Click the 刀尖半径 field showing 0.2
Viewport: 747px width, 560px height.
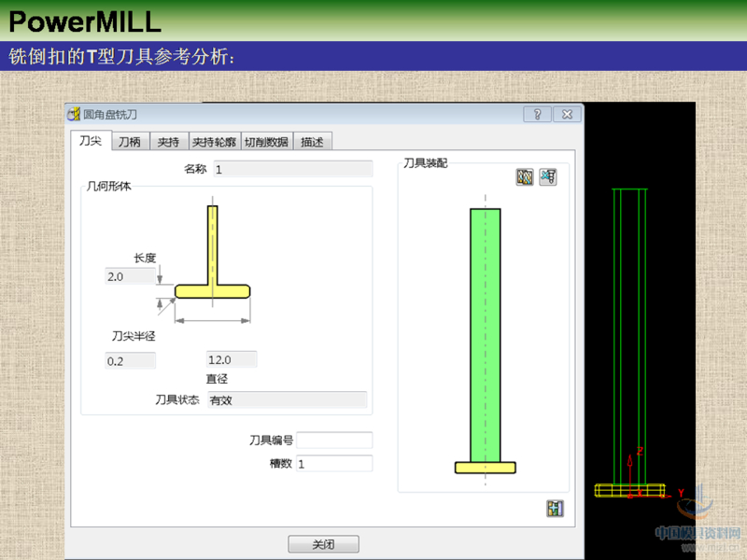point(130,360)
